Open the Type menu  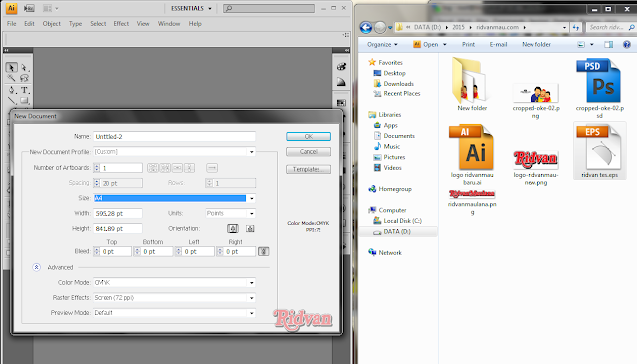coord(75,24)
